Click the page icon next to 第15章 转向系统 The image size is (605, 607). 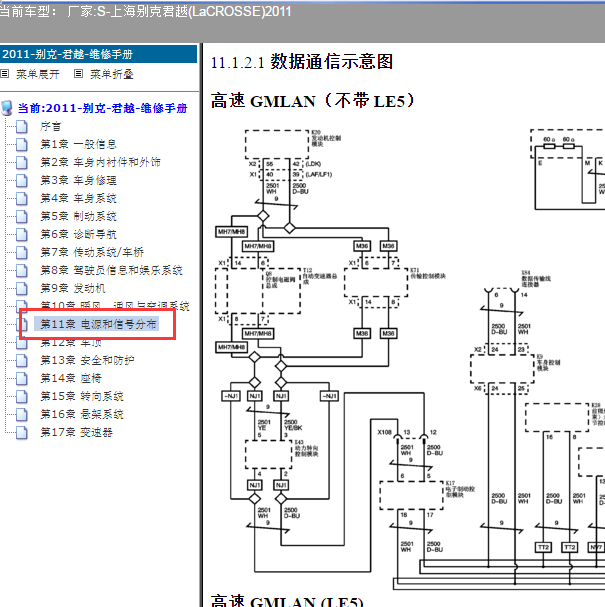click(x=22, y=396)
